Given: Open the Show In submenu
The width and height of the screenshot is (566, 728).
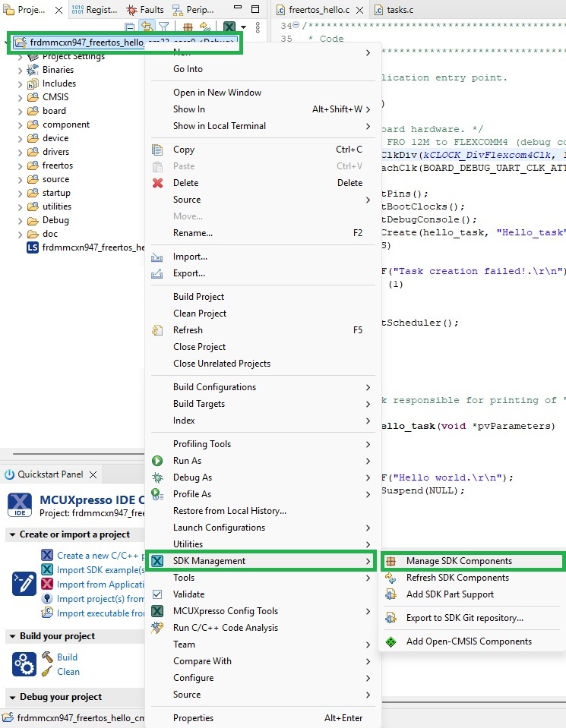Looking at the screenshot, I should (x=263, y=109).
